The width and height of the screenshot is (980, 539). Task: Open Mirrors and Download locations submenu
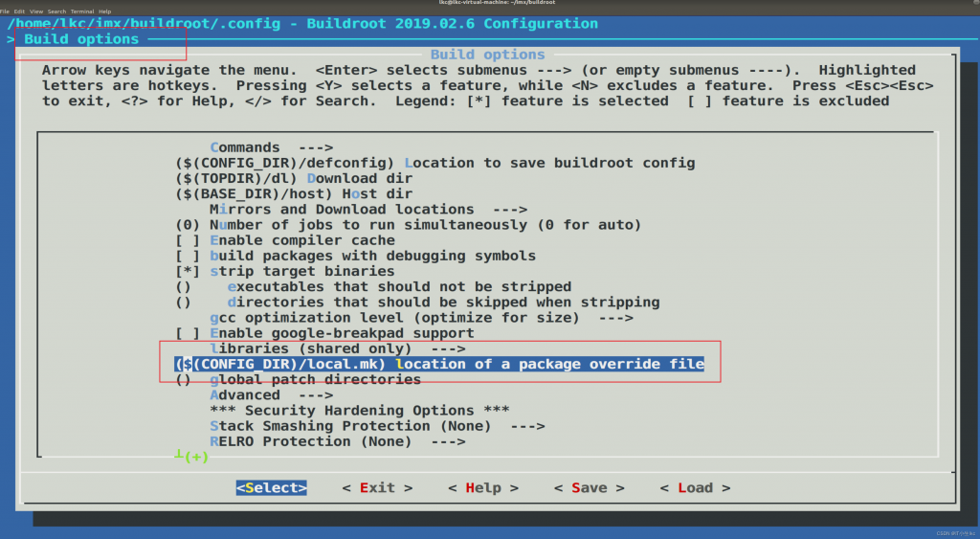[368, 210]
